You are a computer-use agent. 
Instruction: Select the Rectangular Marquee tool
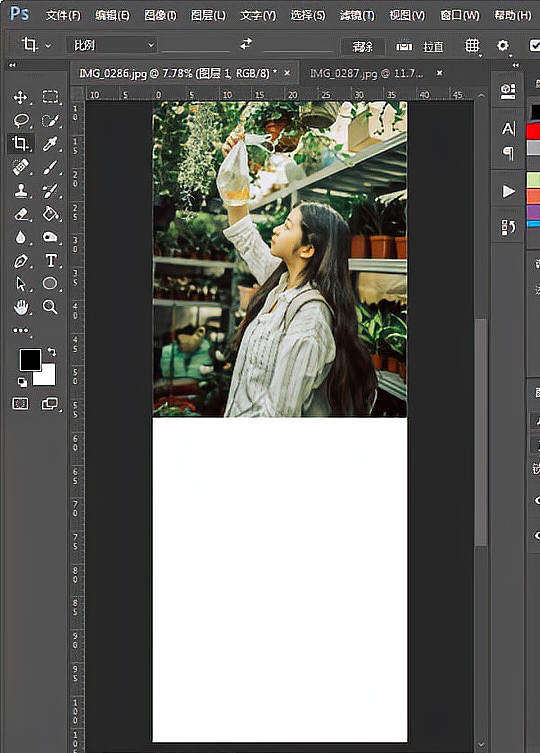tap(50, 97)
